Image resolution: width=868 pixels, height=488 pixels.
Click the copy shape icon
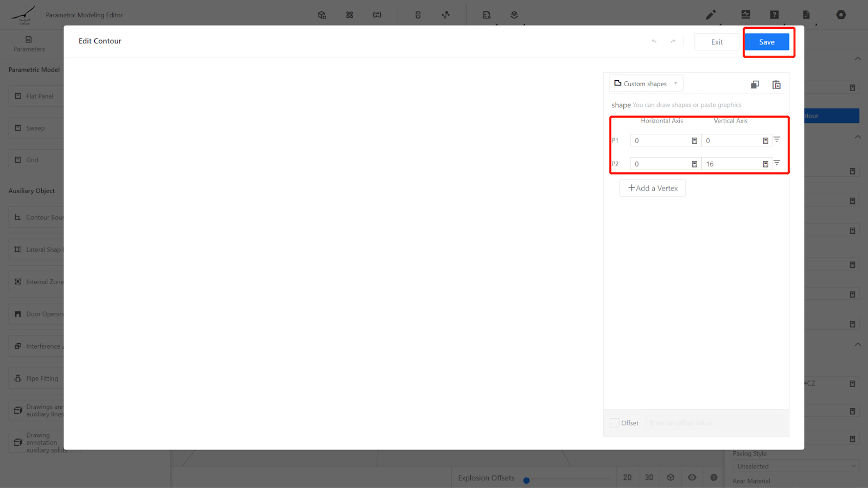point(755,85)
